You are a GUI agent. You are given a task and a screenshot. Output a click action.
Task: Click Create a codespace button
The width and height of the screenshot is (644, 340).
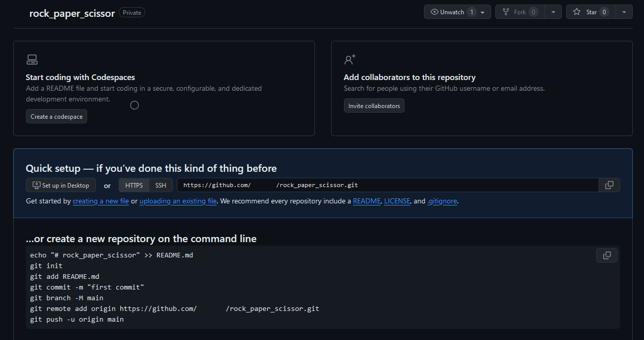(x=57, y=116)
